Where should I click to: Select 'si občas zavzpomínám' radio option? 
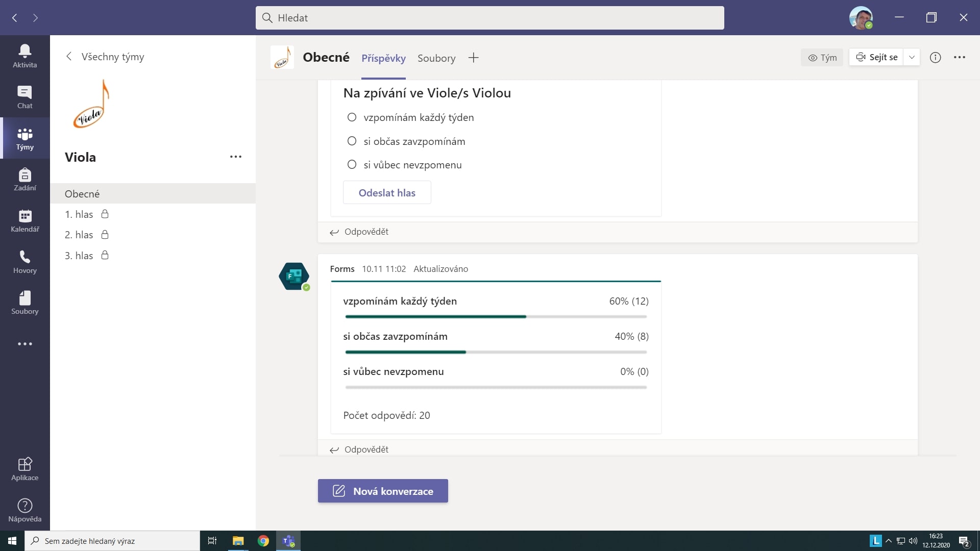coord(352,141)
